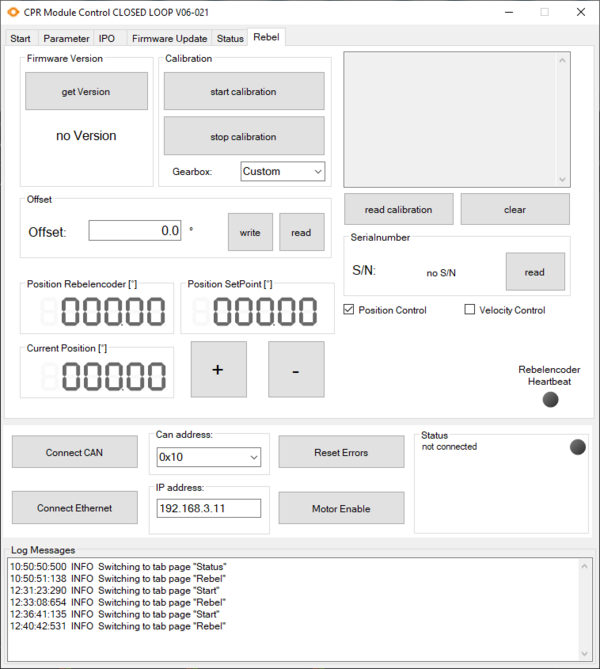Disable the Position Control checkbox
600x669 pixels.
click(349, 310)
